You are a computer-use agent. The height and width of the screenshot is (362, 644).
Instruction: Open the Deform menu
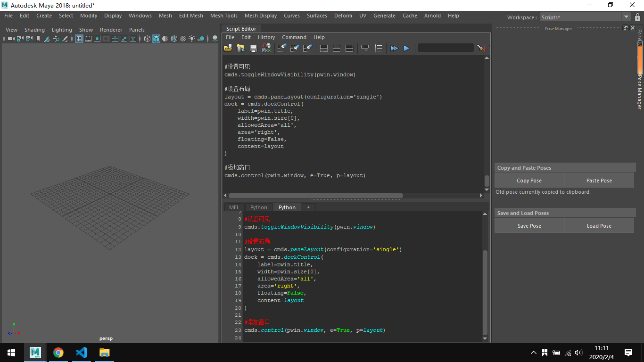pos(343,16)
